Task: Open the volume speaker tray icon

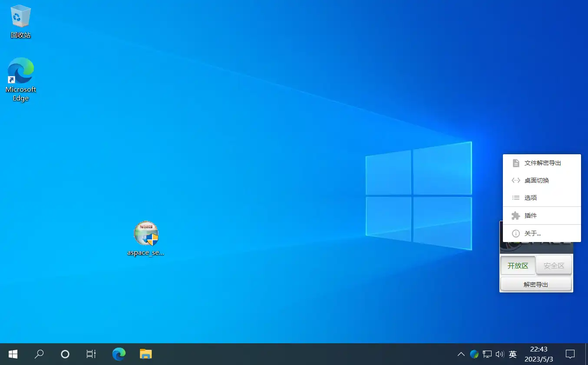Action: [500, 354]
